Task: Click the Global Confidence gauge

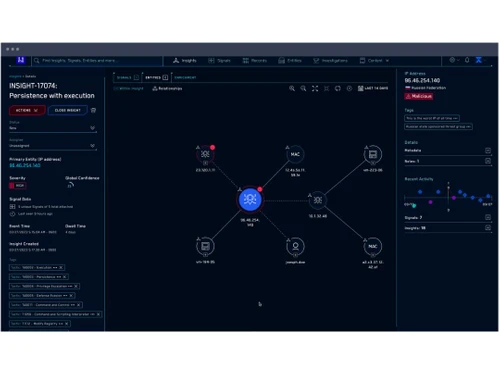Action: click(x=70, y=185)
